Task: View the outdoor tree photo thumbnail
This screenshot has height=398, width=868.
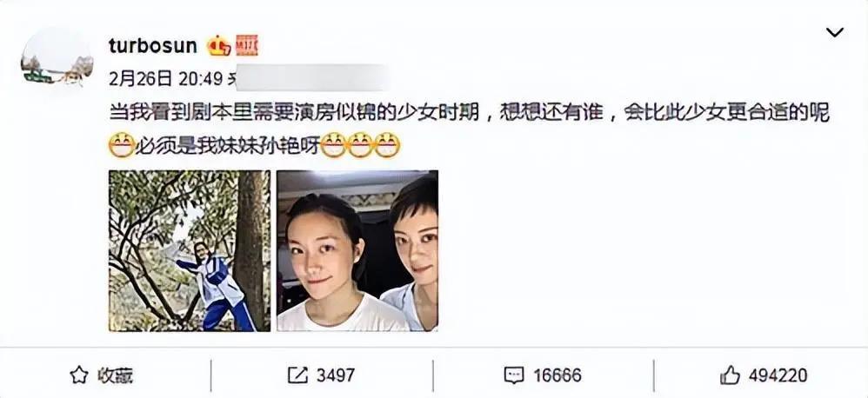Action: click(190, 250)
